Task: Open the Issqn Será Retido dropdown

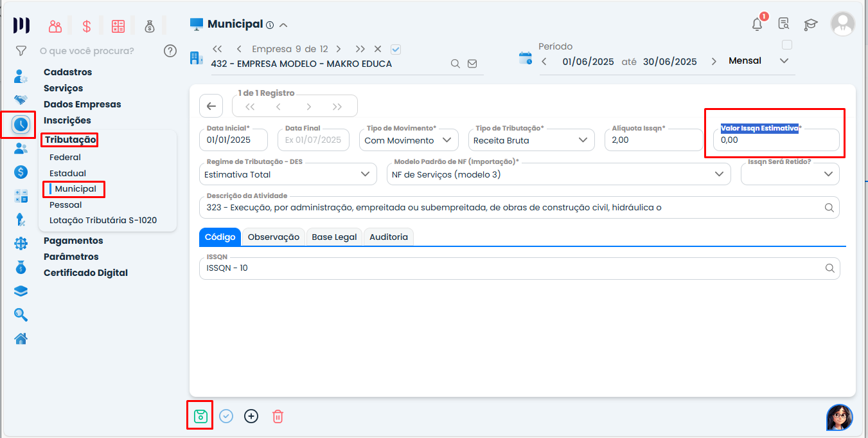Action: 790,174
